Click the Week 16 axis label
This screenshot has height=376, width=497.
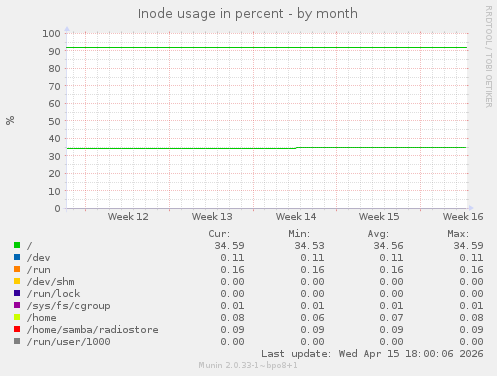(x=463, y=217)
